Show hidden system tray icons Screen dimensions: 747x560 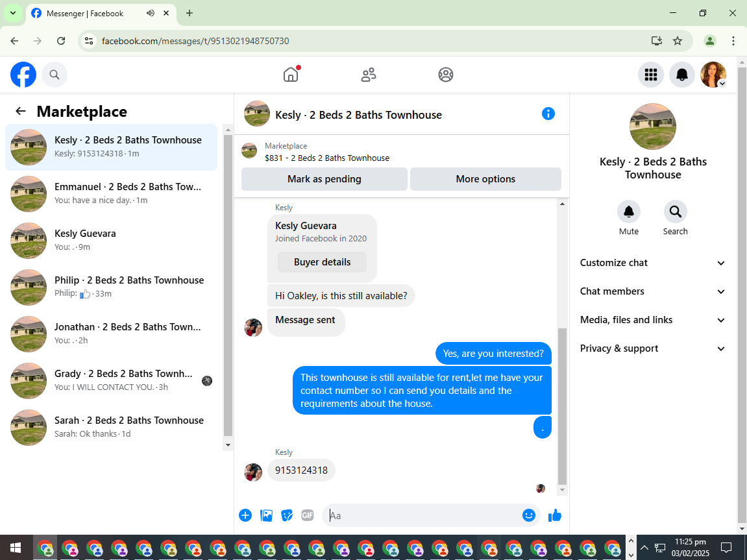coord(644,548)
